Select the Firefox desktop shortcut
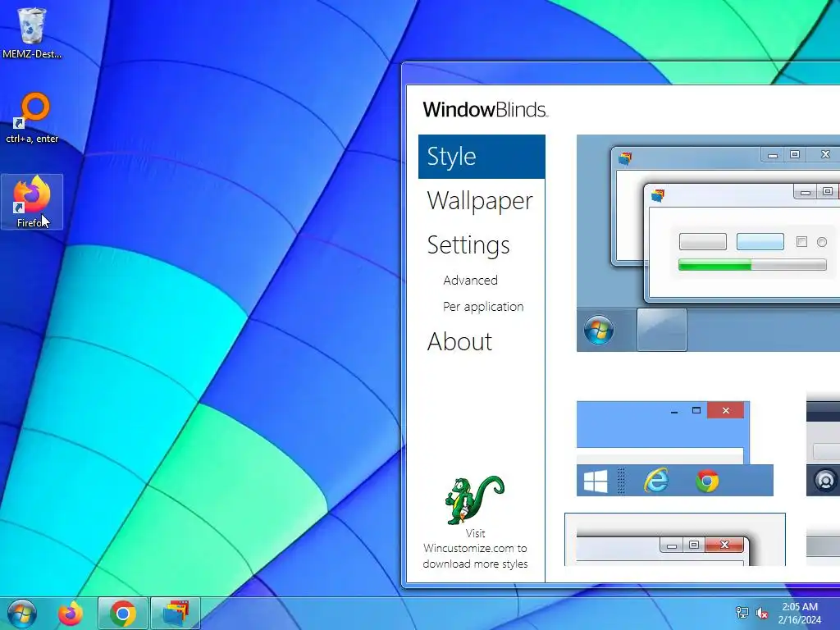 click(x=32, y=202)
